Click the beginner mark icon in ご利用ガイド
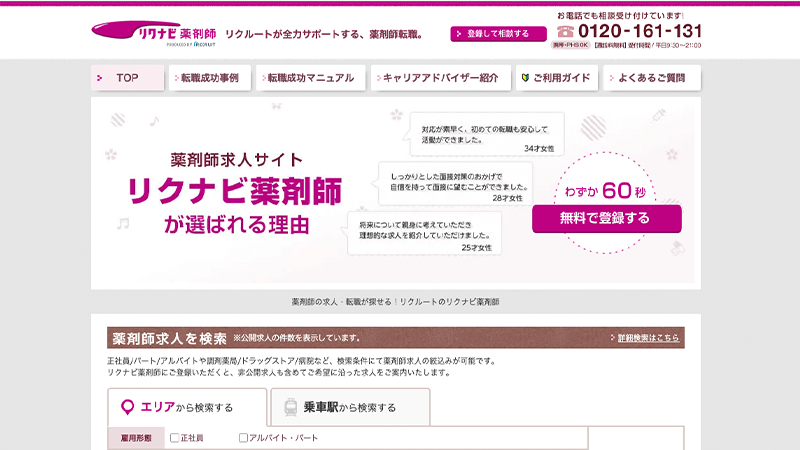The height and width of the screenshot is (450, 800). click(x=525, y=78)
